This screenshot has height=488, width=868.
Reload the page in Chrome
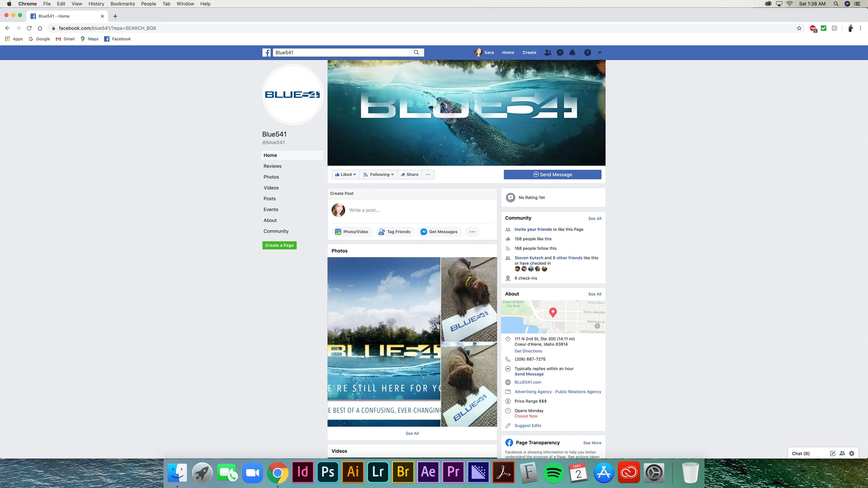[29, 28]
